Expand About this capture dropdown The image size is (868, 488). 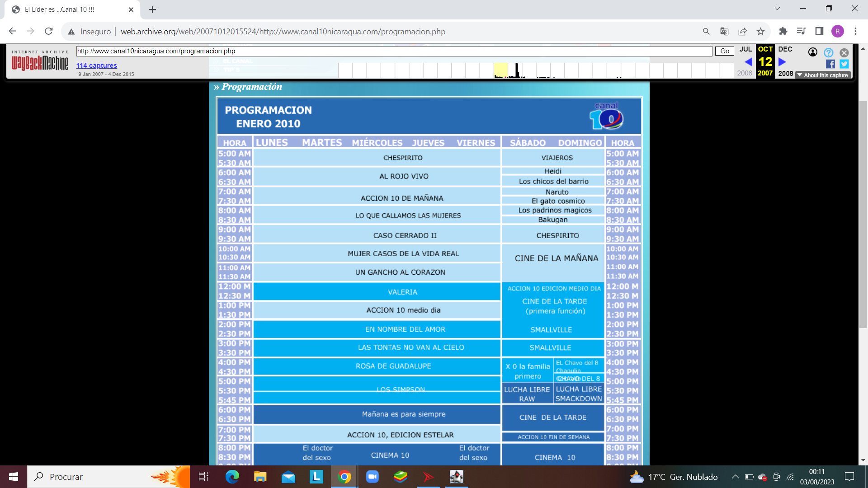tap(823, 75)
